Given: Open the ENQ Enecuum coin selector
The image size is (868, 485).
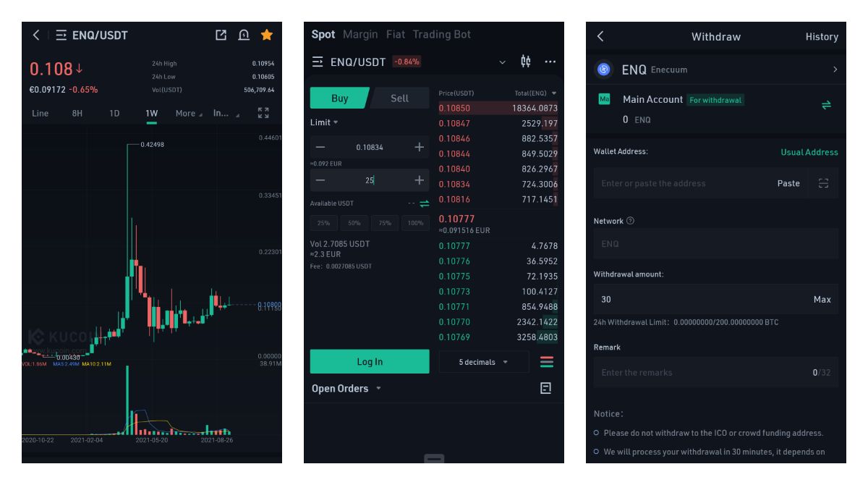Looking at the screenshot, I should pyautogui.click(x=716, y=69).
